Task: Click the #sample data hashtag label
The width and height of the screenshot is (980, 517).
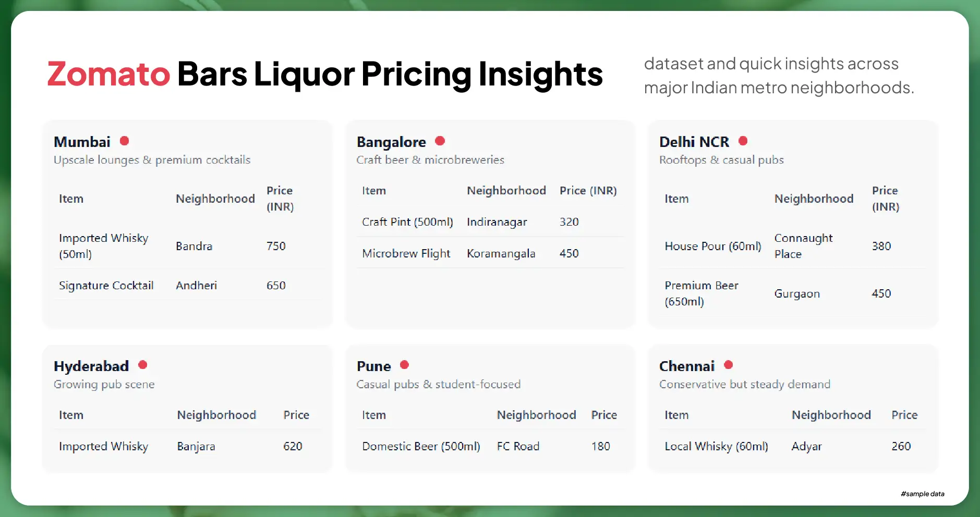Action: 922,494
